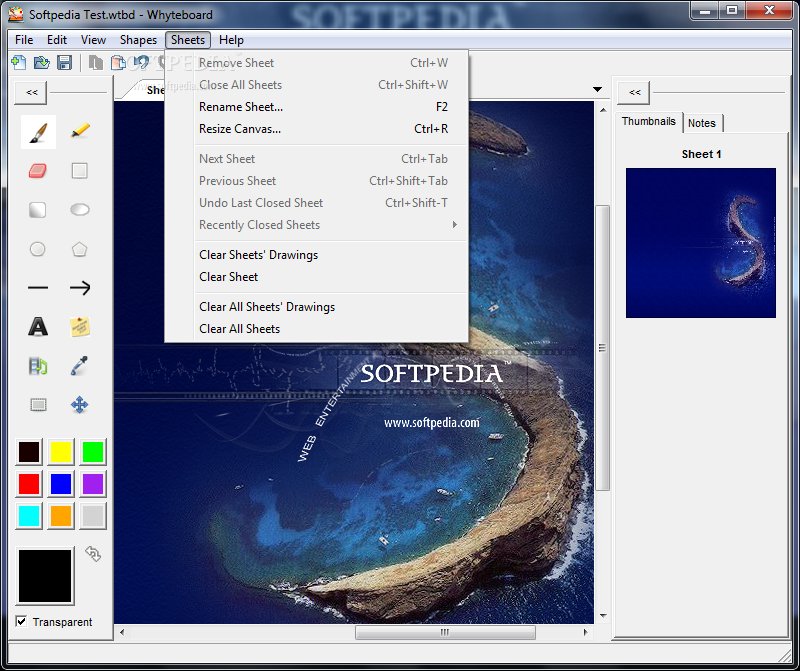
Task: Click the horizontal scrollbar left arrow
Action: tap(122, 632)
